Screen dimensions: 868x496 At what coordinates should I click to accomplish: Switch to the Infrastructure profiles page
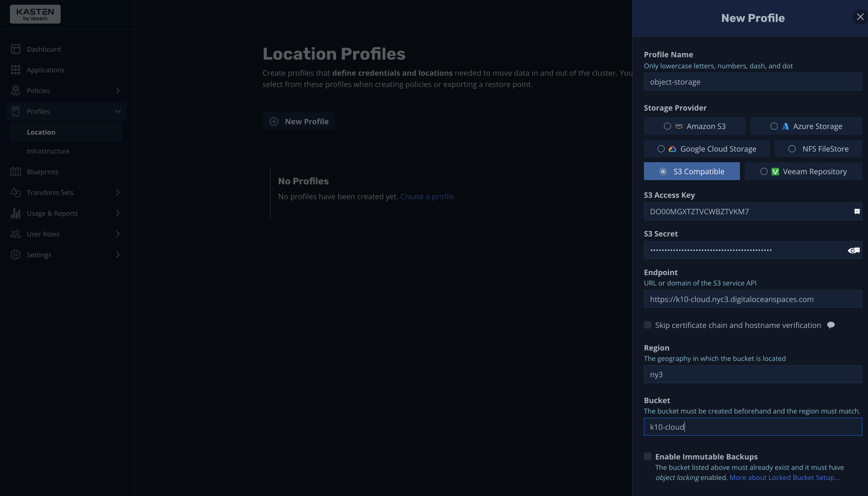[x=48, y=151]
